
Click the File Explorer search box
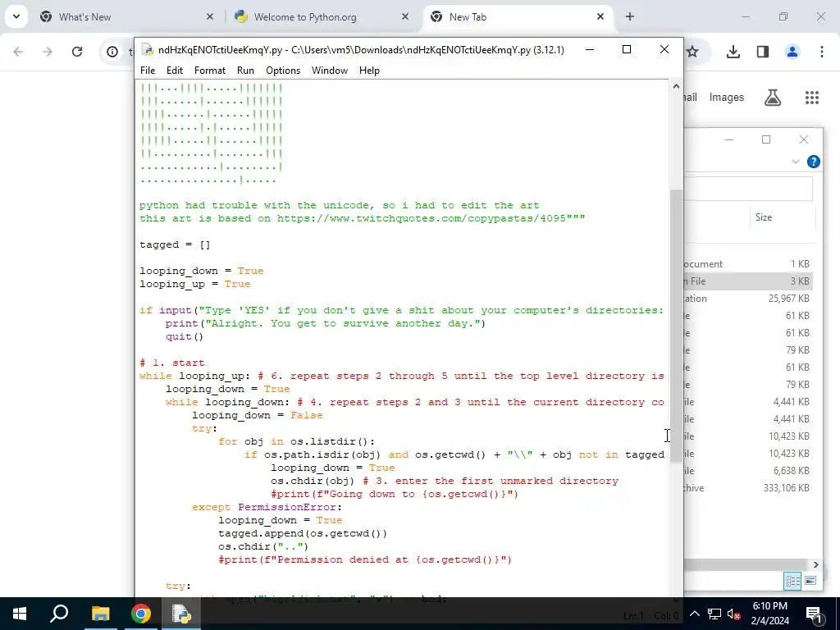(748, 189)
